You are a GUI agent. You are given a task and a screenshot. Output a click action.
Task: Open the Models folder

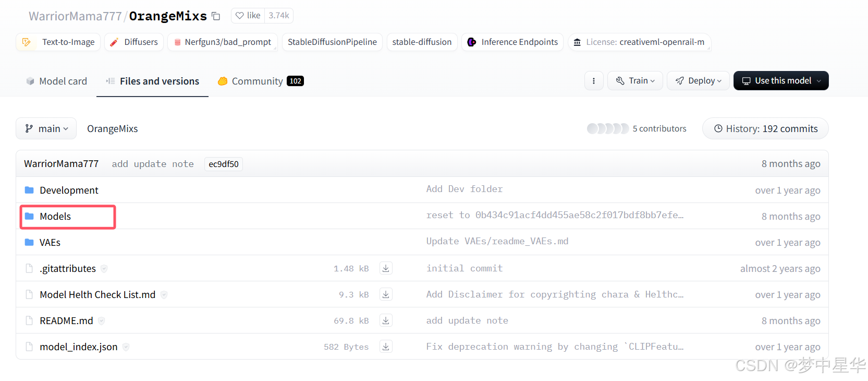(55, 216)
